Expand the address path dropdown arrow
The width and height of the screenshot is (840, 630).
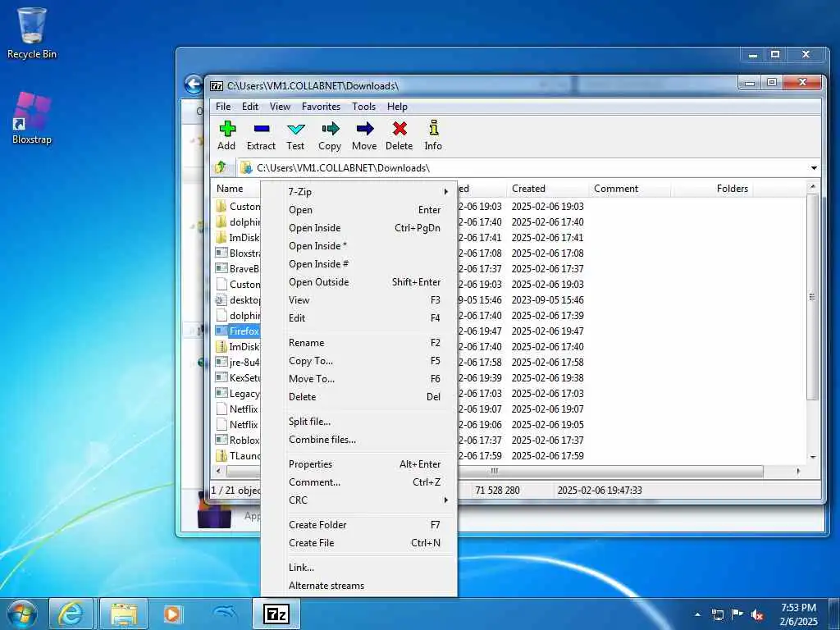(x=814, y=168)
